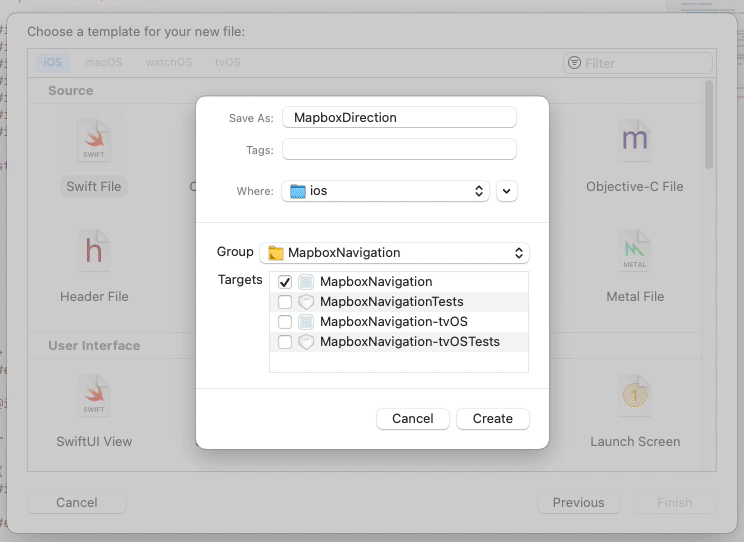Image resolution: width=744 pixels, height=542 pixels.
Task: Click the Save As filename field
Action: [399, 117]
